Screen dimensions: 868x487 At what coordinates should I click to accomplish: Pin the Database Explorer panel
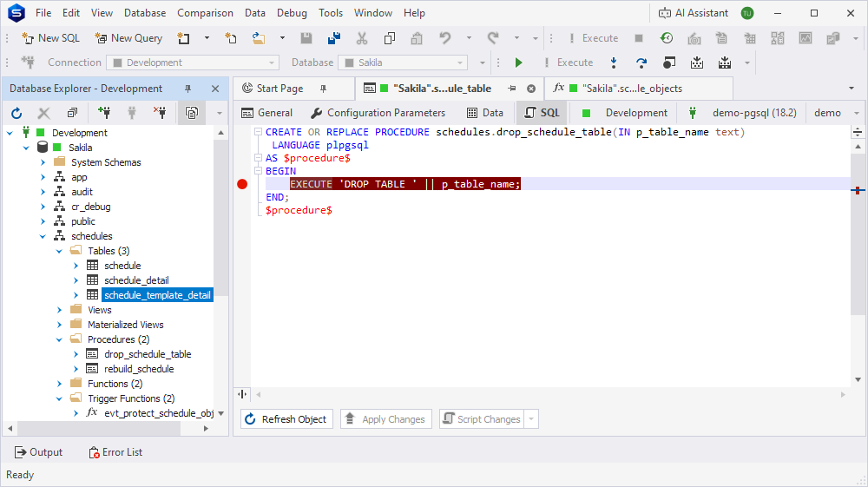click(x=187, y=89)
